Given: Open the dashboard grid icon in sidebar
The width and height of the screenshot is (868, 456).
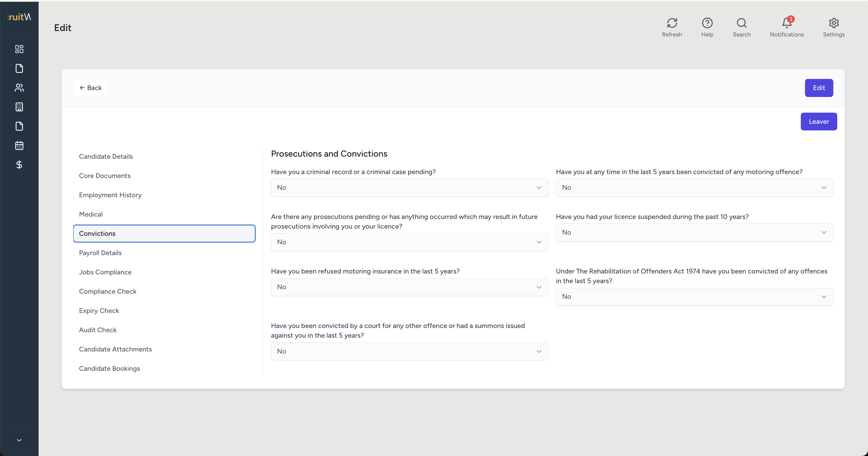Looking at the screenshot, I should coord(19,49).
